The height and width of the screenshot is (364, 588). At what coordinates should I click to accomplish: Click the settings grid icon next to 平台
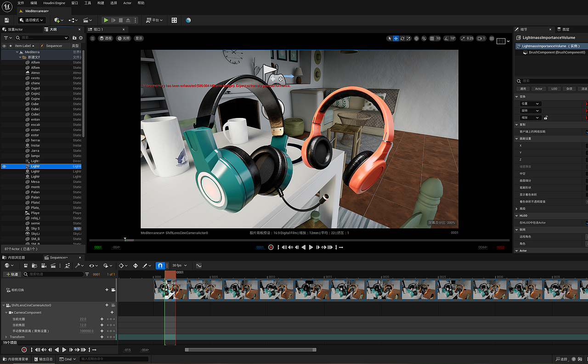[x=174, y=20]
